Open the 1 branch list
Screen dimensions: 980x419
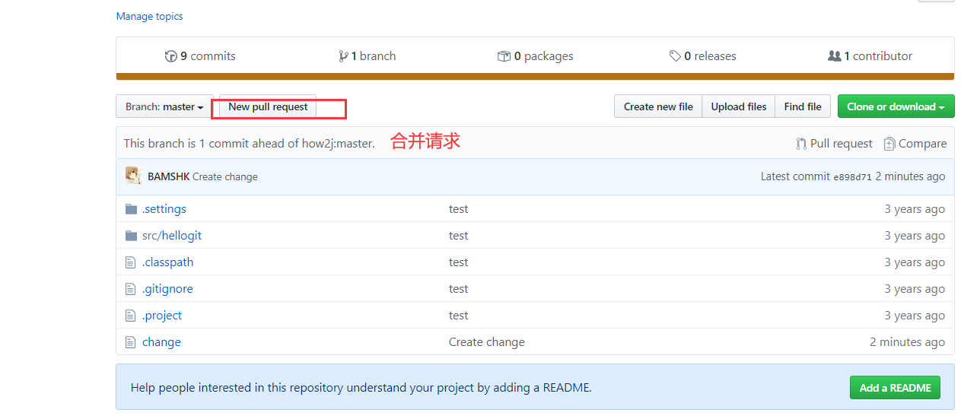click(x=367, y=56)
